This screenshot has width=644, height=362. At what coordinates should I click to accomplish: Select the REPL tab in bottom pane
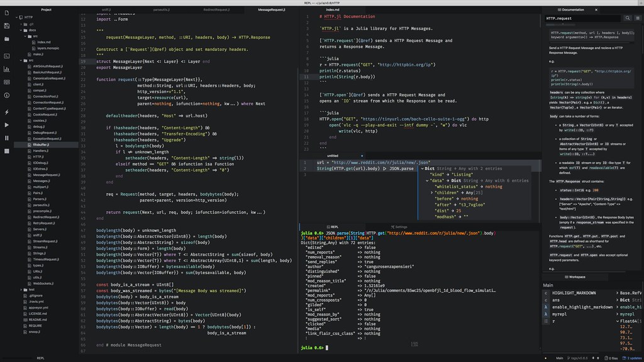(333, 227)
